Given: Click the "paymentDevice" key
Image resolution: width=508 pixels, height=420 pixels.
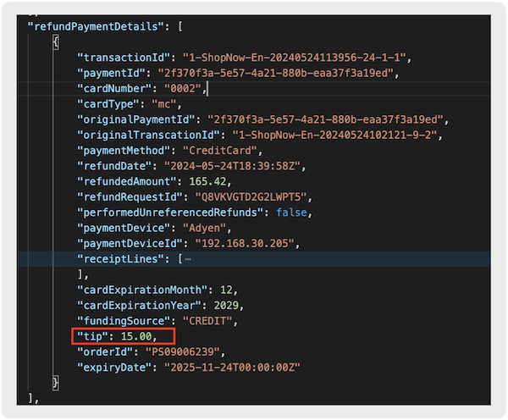Looking at the screenshot, I should click(124, 228).
